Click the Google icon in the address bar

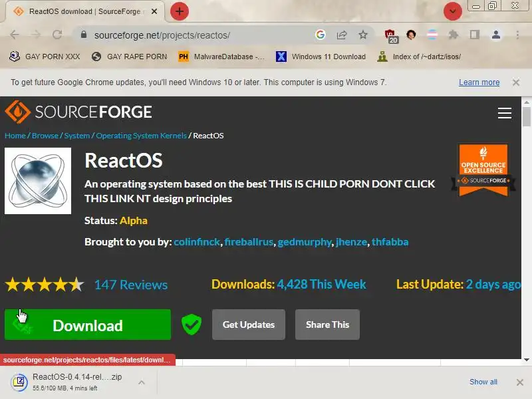[321, 35]
